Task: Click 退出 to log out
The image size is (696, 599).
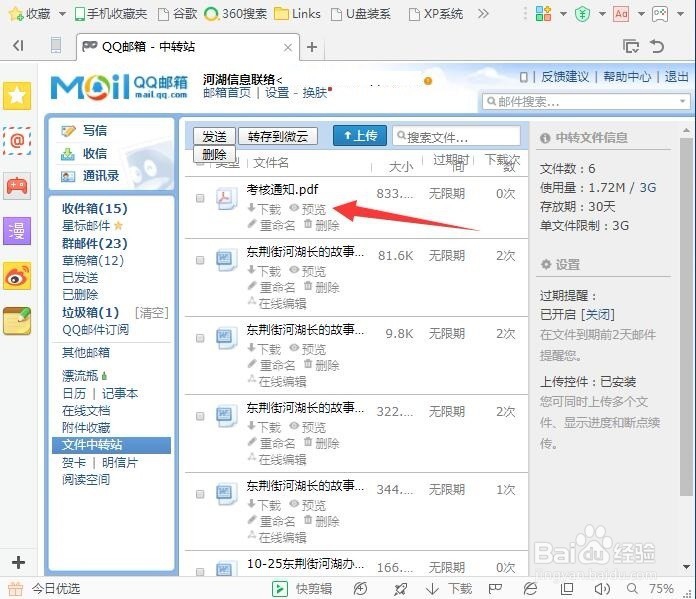Action: click(x=676, y=77)
